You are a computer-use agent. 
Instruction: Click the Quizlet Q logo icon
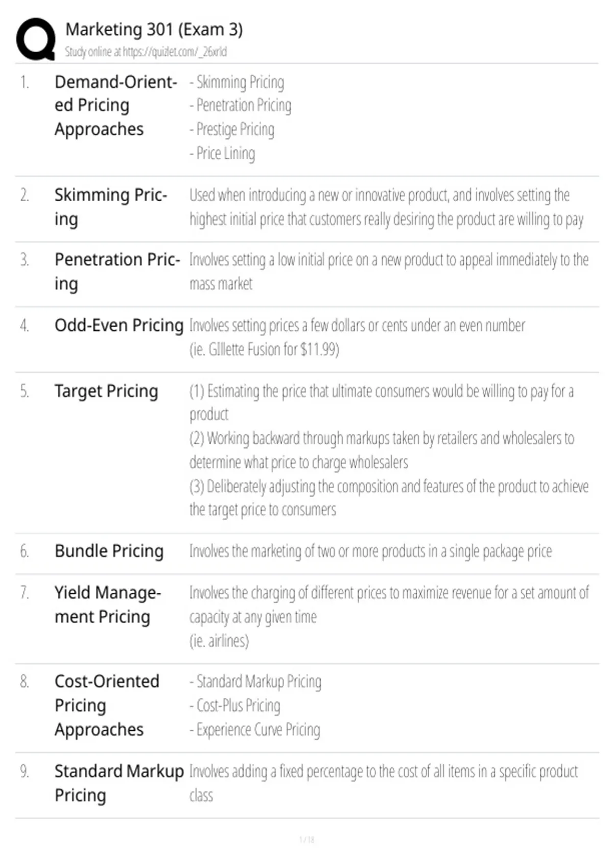pos(36,39)
